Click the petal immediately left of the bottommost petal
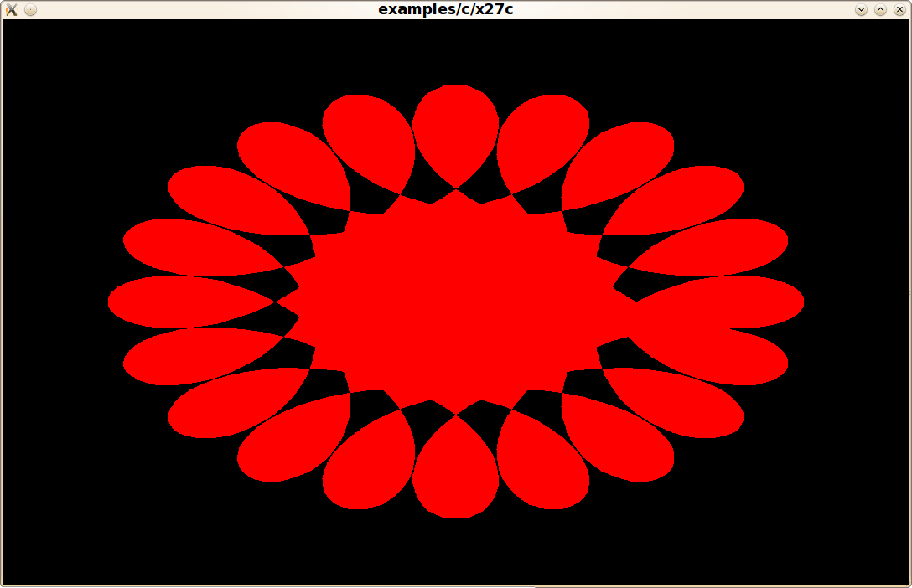 (369, 465)
